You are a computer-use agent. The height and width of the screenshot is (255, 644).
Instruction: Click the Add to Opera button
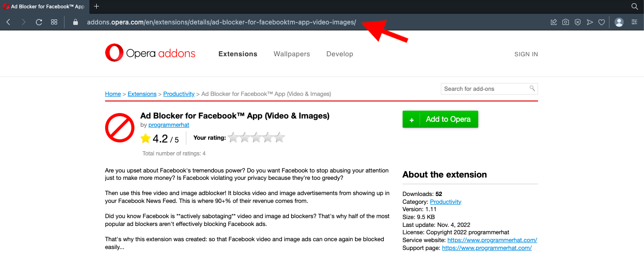coord(440,119)
